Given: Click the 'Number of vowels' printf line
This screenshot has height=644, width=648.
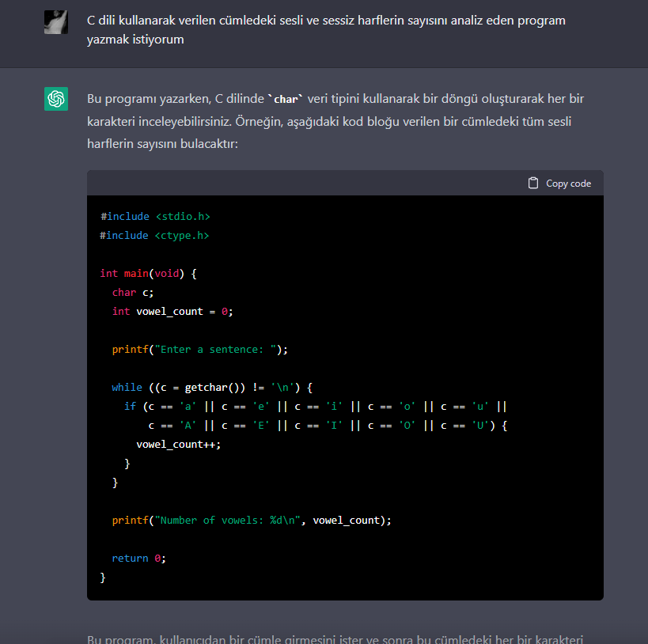Looking at the screenshot, I should tap(252, 520).
